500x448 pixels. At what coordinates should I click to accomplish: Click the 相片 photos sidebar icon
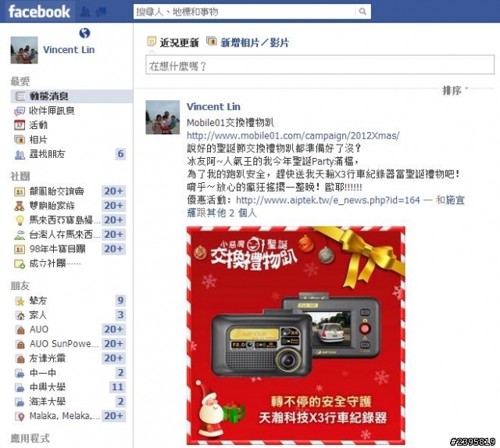pos(20,139)
